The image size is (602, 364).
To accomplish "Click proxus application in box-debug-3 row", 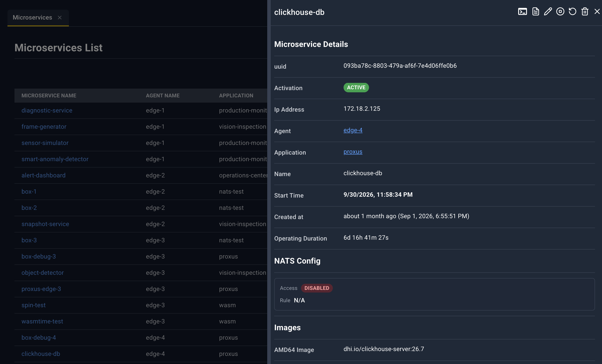I will (x=228, y=256).
